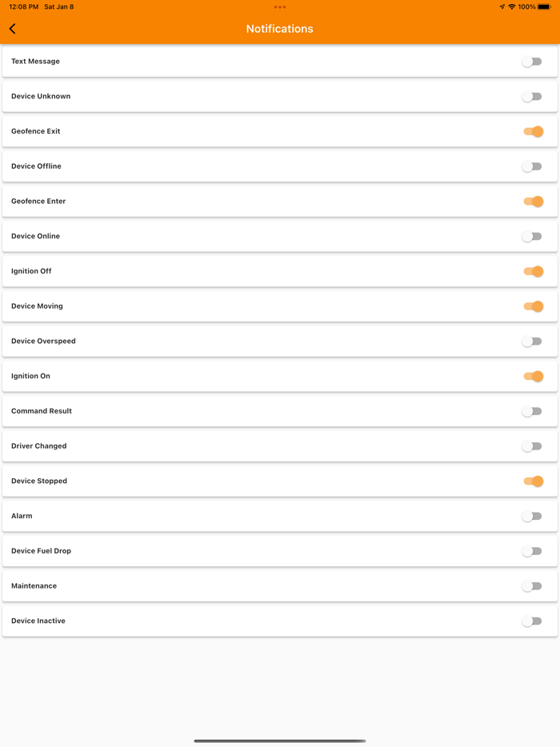Screen dimensions: 560x747
Task: Turn off Device Moving switch
Action: pyautogui.click(x=533, y=306)
